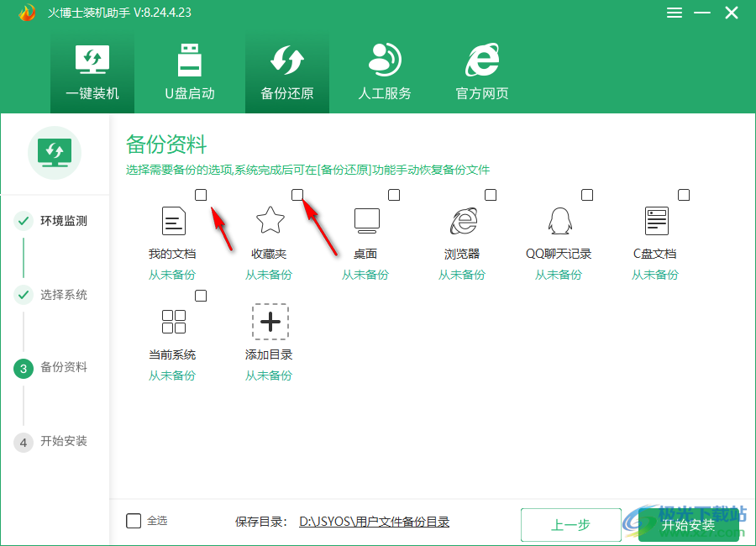Select the 桌面 desktop backup icon

point(366,221)
